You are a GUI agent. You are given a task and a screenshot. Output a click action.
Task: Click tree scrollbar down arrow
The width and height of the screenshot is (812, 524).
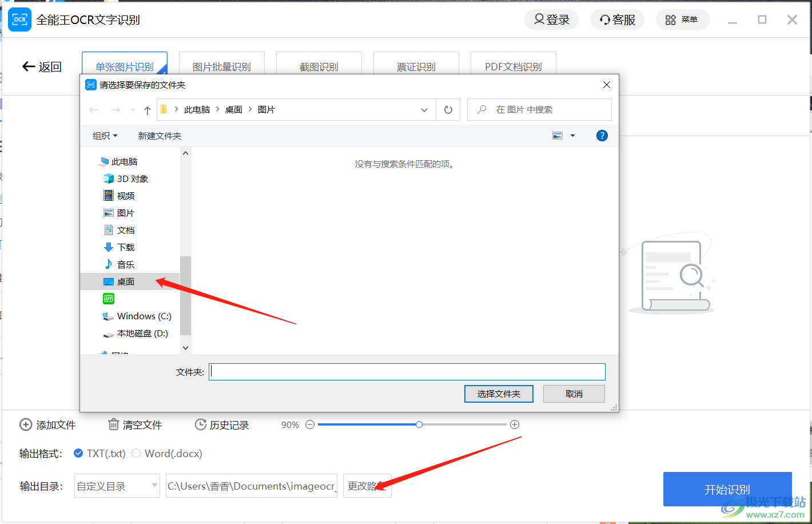185,347
